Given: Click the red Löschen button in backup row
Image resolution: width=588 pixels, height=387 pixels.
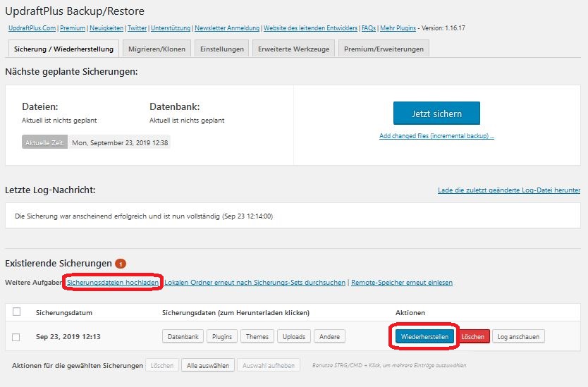Looking at the screenshot, I should 472,337.
